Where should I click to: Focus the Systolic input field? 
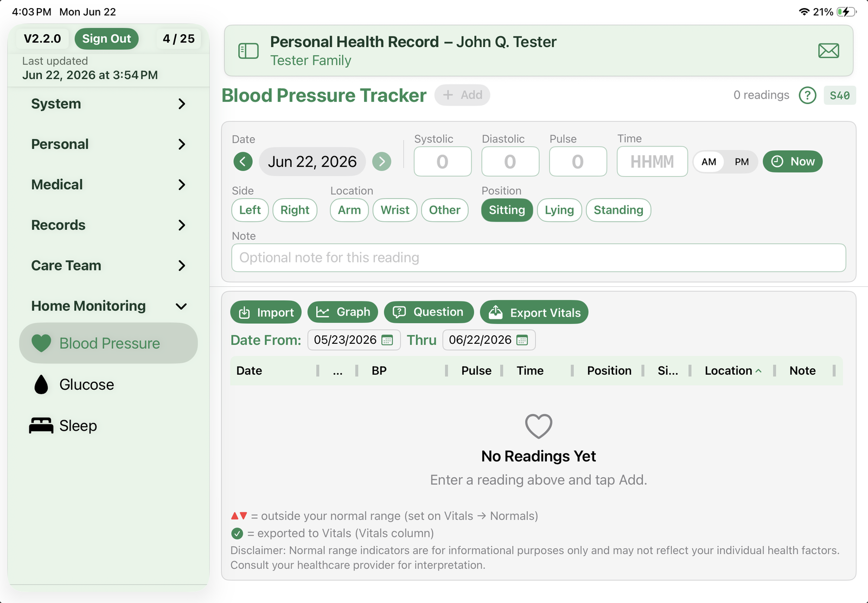click(443, 162)
